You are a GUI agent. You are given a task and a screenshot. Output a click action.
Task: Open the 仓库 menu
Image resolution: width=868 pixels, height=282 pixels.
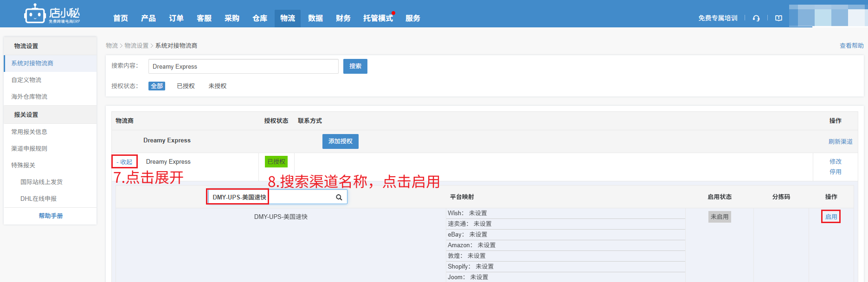(x=260, y=18)
